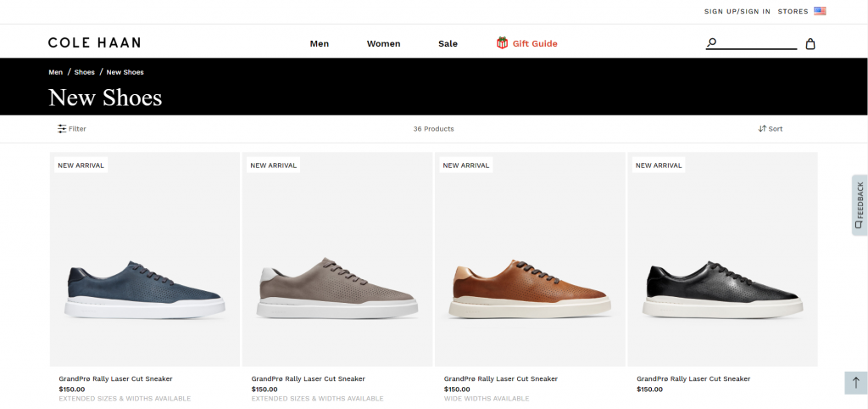Open the Sale menu
Screen dimensions: 868x409
point(448,44)
